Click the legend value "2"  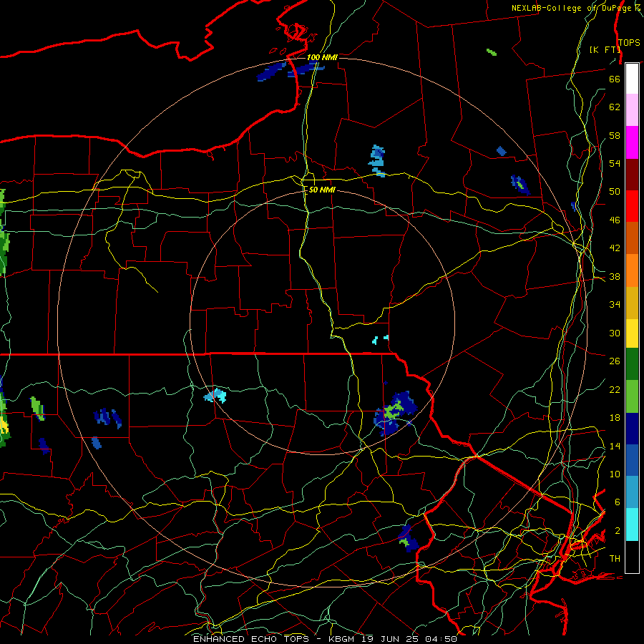618,531
